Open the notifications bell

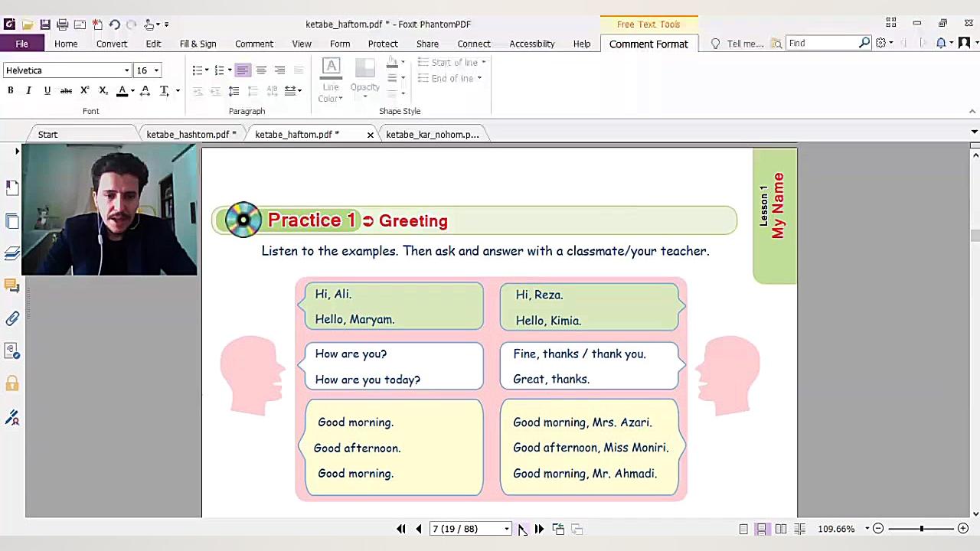(941, 43)
